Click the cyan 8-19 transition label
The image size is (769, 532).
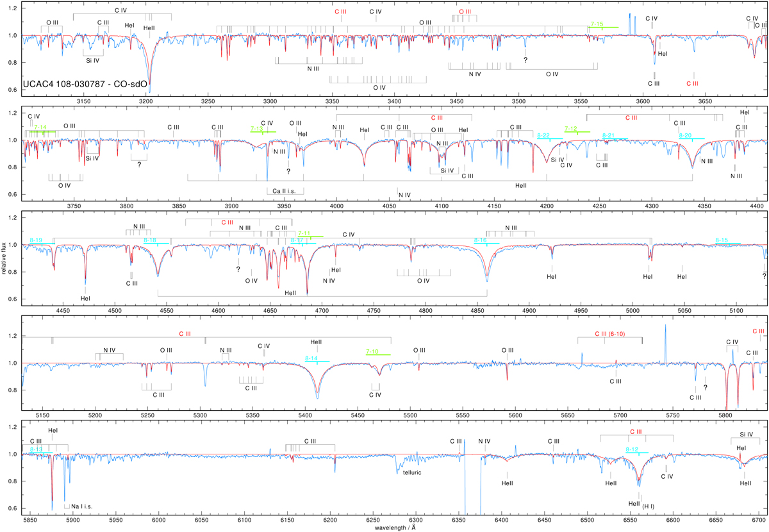36,240
